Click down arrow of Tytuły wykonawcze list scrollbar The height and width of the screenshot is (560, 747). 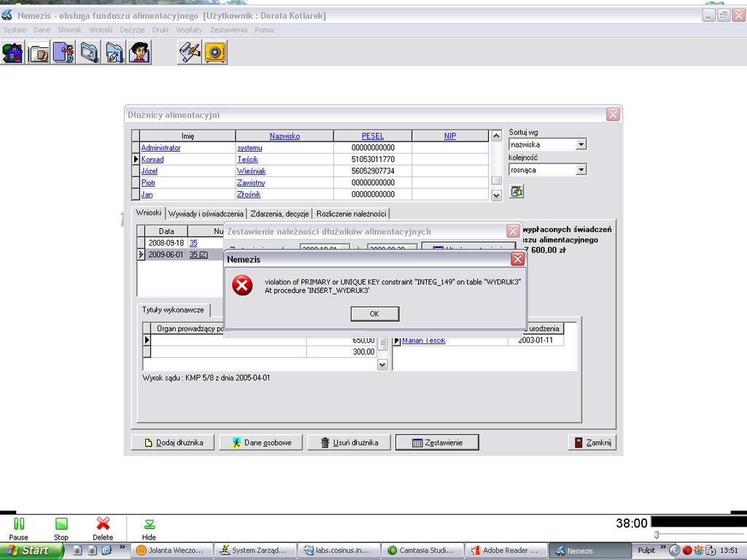click(x=382, y=365)
